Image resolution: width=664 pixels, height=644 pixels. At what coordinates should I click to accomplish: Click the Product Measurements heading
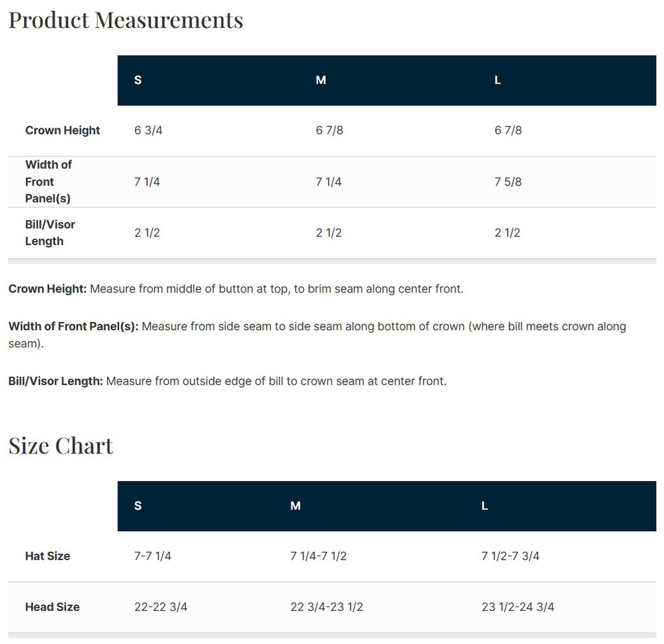[126, 20]
